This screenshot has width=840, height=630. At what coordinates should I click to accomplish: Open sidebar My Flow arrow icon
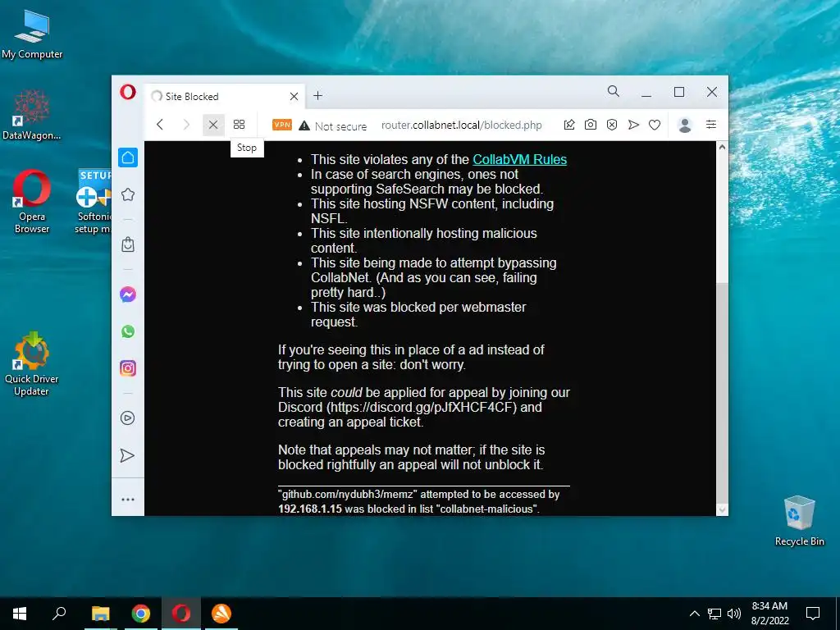(x=127, y=455)
